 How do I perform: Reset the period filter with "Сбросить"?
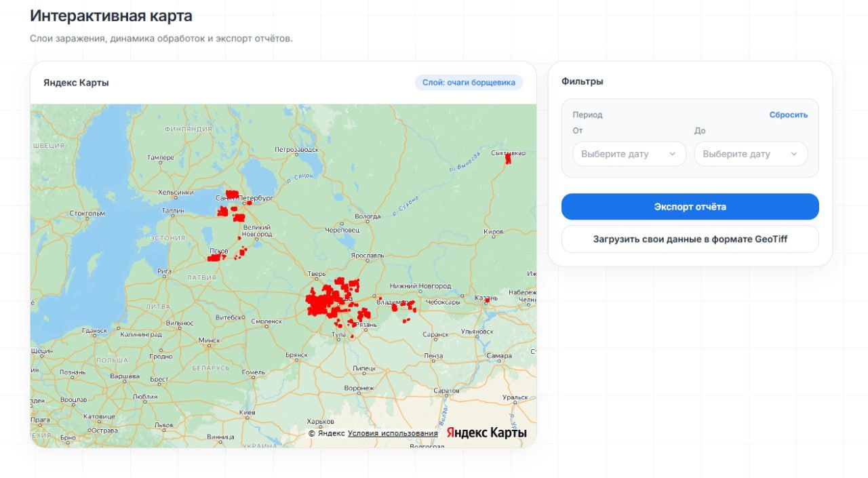tap(788, 115)
